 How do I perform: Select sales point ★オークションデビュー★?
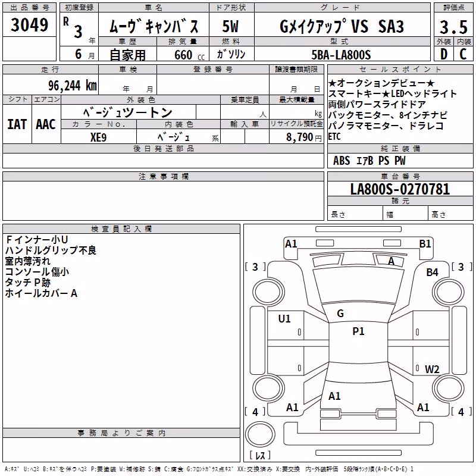(x=381, y=83)
